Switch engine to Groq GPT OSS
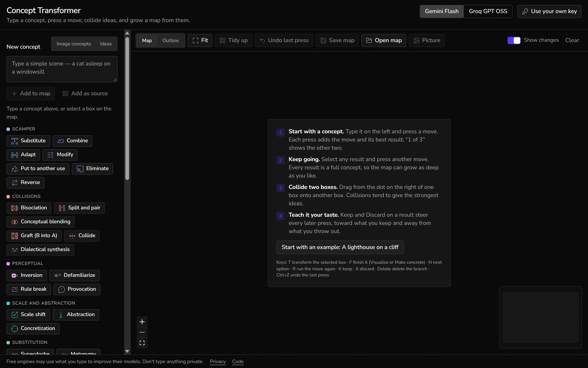Image resolution: width=588 pixels, height=368 pixels. [488, 11]
